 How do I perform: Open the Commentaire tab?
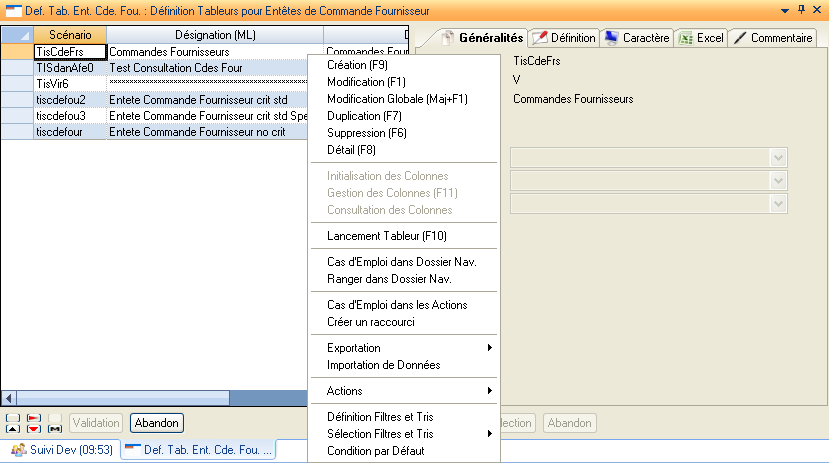tap(772, 38)
